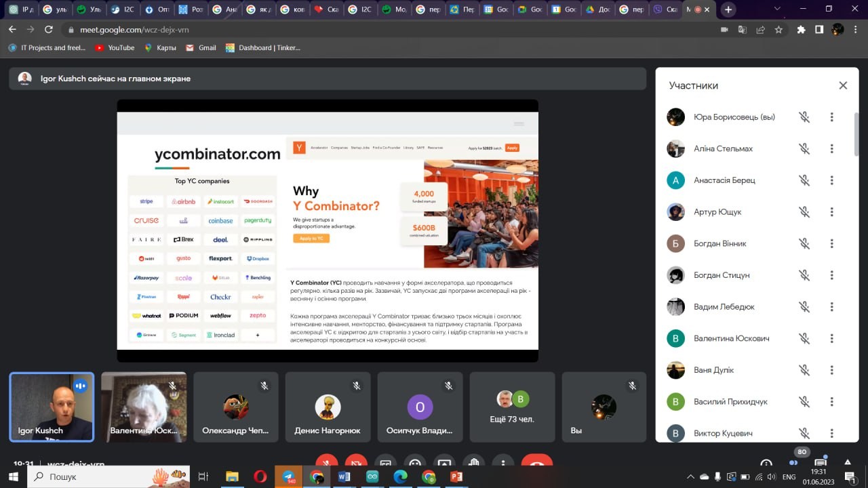Screen dimensions: 868x488
Task: Open YouTube bookmark
Action: 115,48
